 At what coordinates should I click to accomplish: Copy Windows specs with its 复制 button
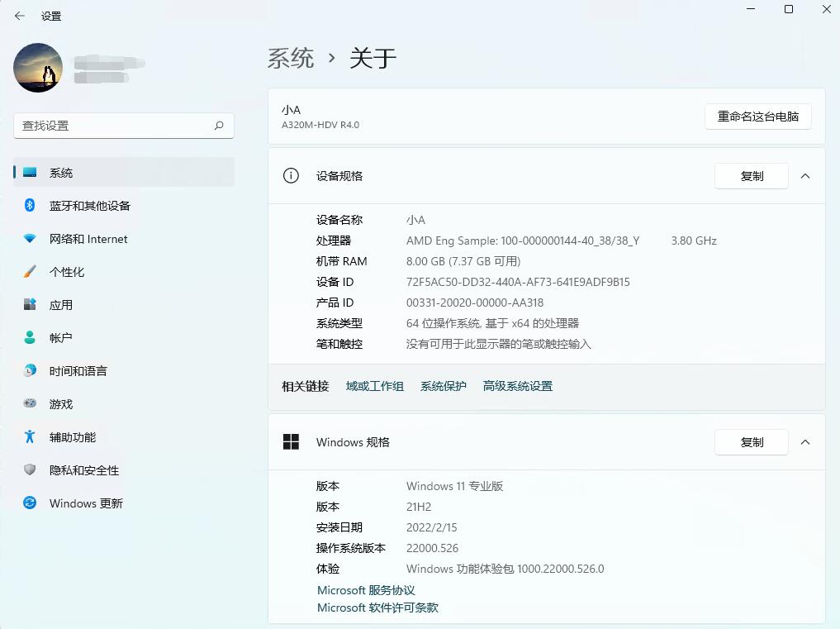(752, 442)
